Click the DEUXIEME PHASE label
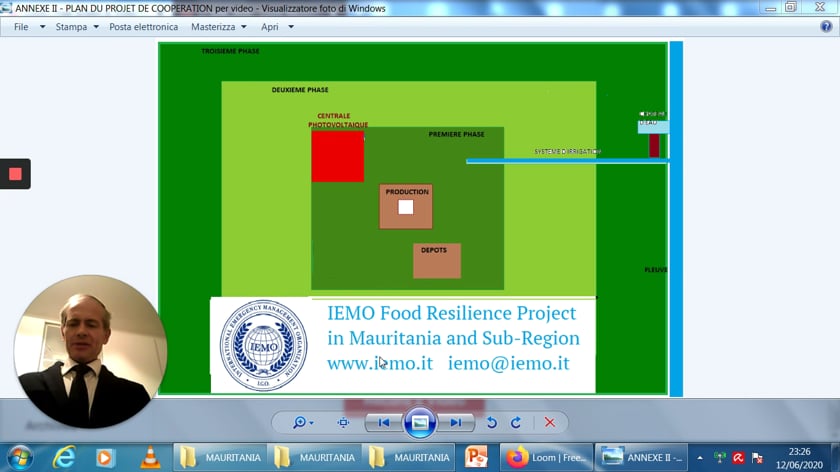Viewport: 840px width, 472px height. click(300, 89)
